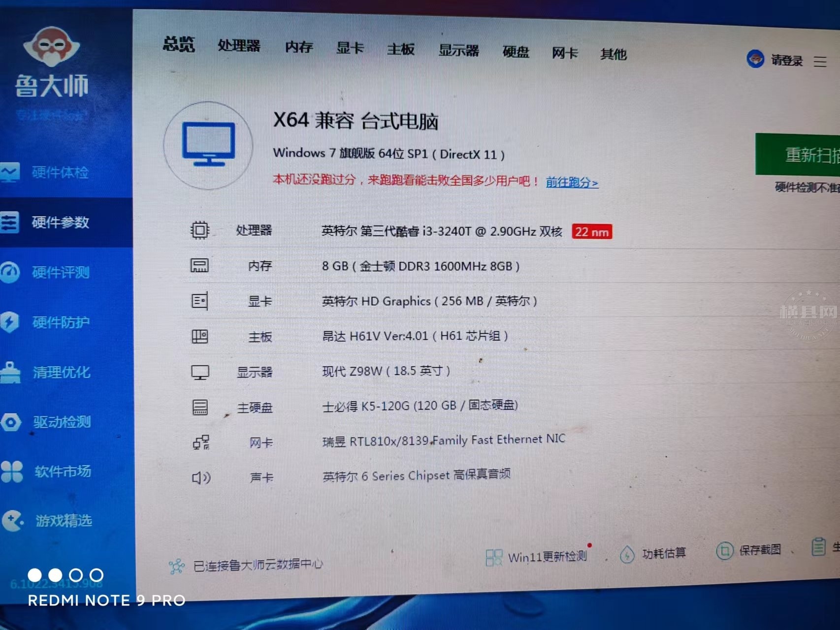Click the Win11 update check icon
840x630 pixels.
[x=494, y=558]
